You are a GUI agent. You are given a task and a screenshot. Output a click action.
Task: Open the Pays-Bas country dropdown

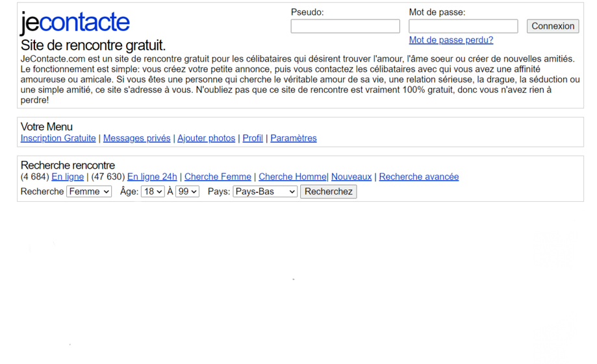point(265,191)
